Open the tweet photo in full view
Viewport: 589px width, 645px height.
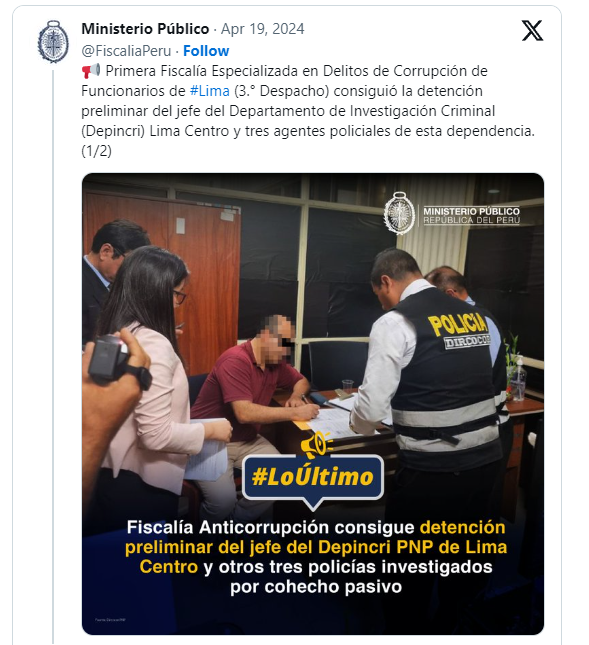(x=313, y=404)
